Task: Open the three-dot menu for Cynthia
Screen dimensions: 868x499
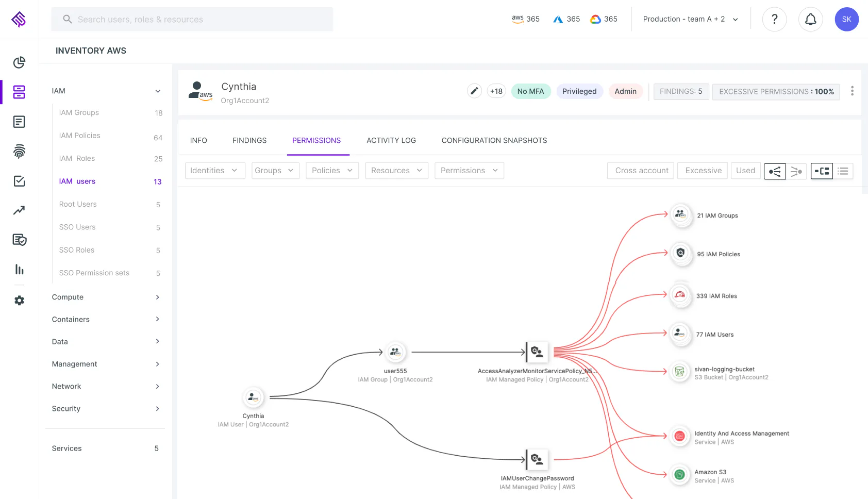Action: point(852,91)
